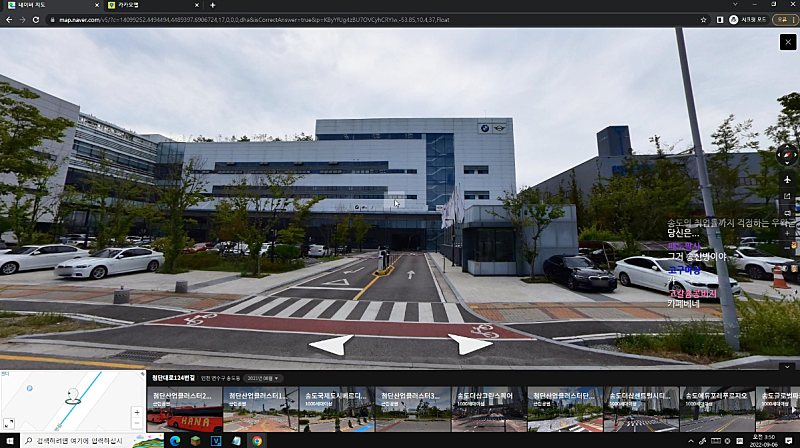800x448 pixels.
Task: Click the compass rotation control
Action: point(787,155)
